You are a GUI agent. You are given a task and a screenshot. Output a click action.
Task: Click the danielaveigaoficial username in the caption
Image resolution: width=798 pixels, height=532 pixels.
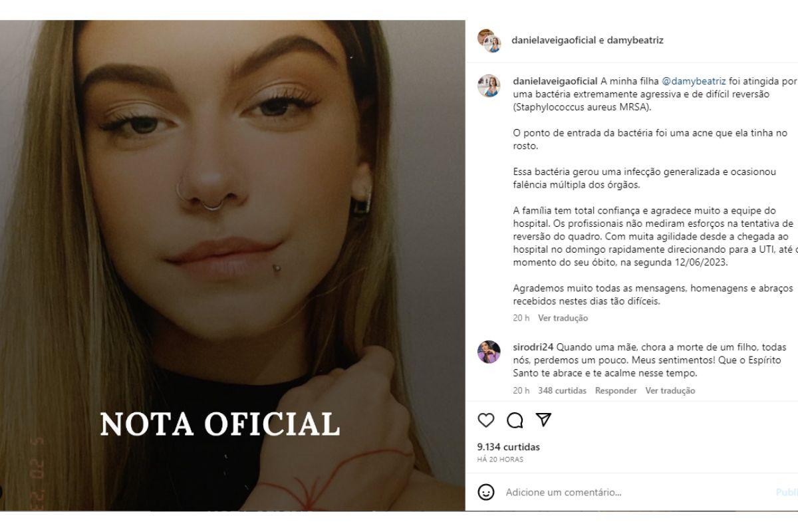(x=555, y=81)
